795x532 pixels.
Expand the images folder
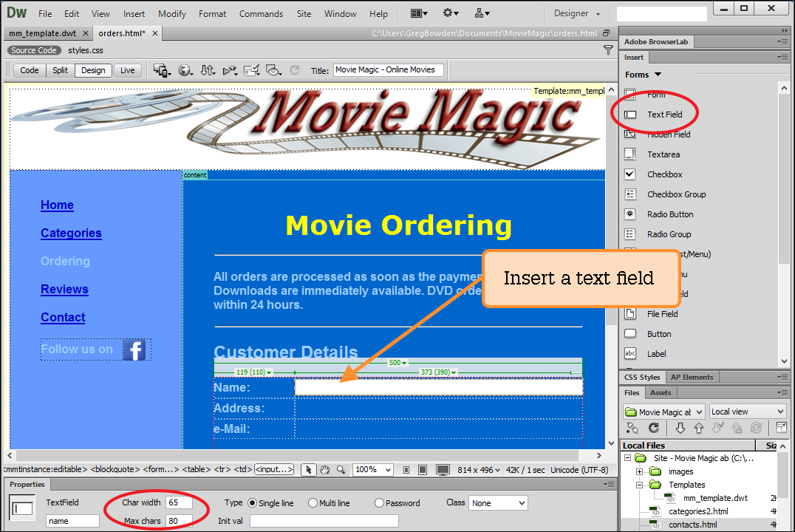pos(639,471)
